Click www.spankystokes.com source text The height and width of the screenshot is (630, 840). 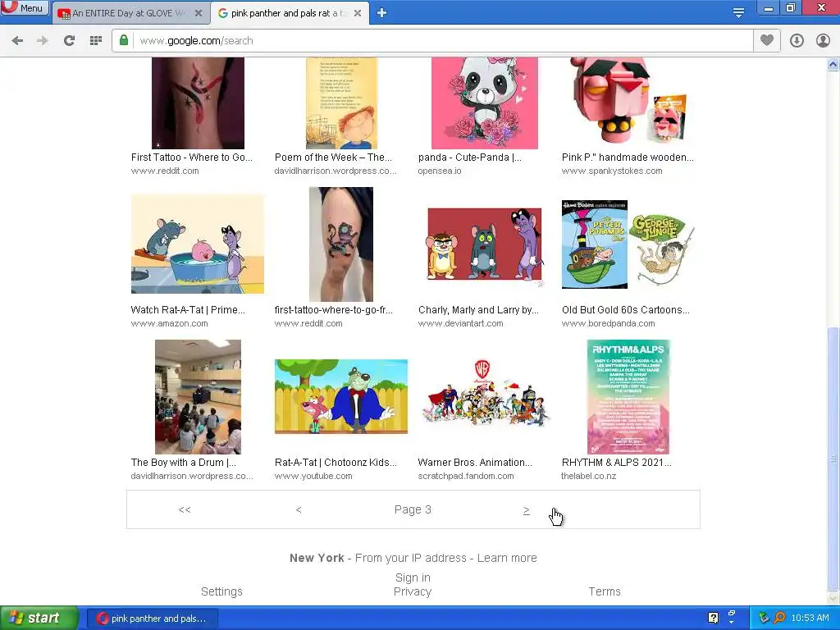pos(612,171)
